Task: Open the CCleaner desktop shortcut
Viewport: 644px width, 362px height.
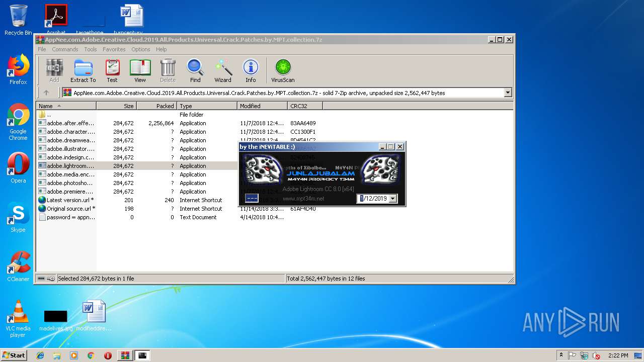Action: coord(18,266)
